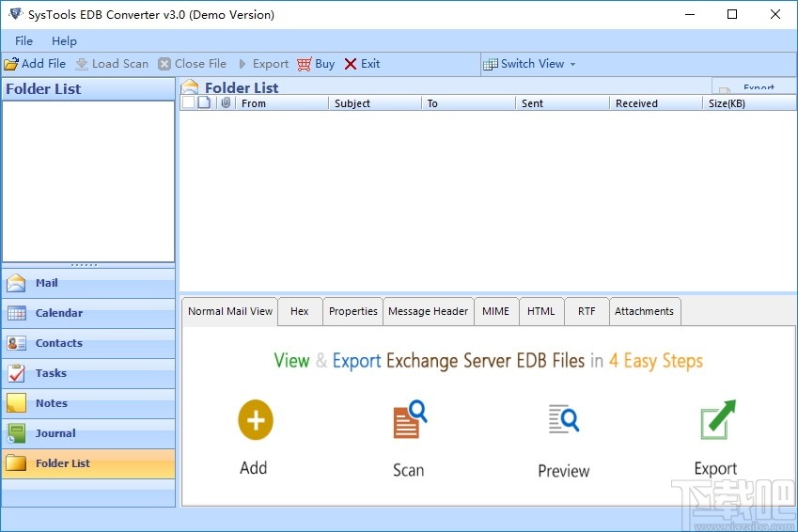Click the Export step label under green arrow
798x532 pixels.
(x=715, y=468)
